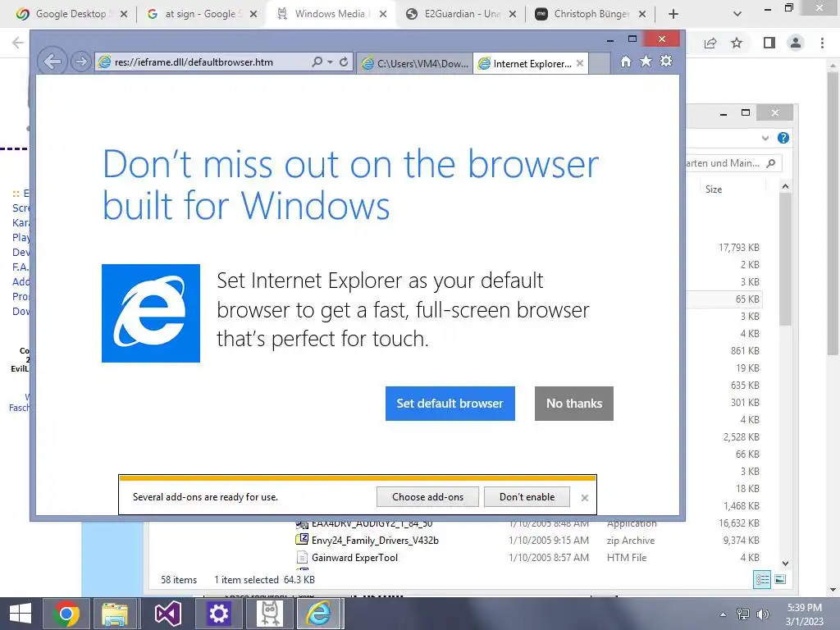Close the Internet Explorer... tab

point(580,64)
